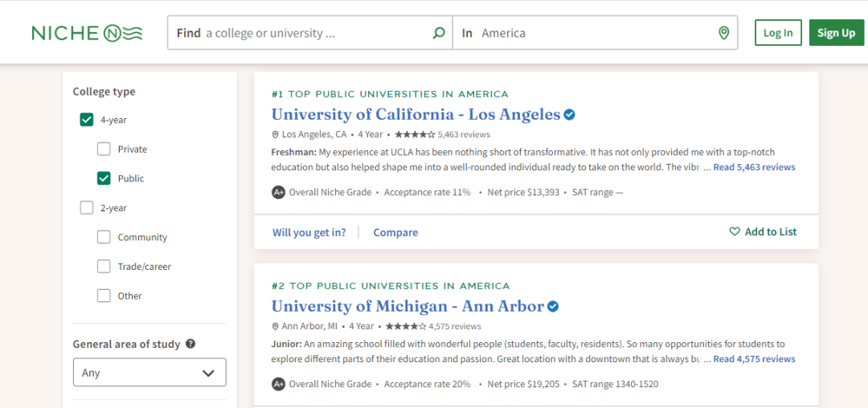Click the Log In button
This screenshot has height=408, width=868.
coord(778,33)
